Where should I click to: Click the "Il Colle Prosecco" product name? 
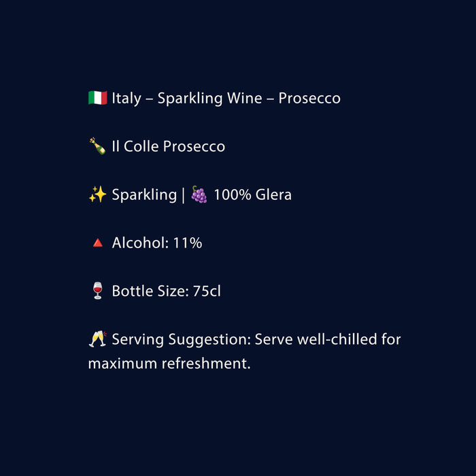[x=169, y=146]
